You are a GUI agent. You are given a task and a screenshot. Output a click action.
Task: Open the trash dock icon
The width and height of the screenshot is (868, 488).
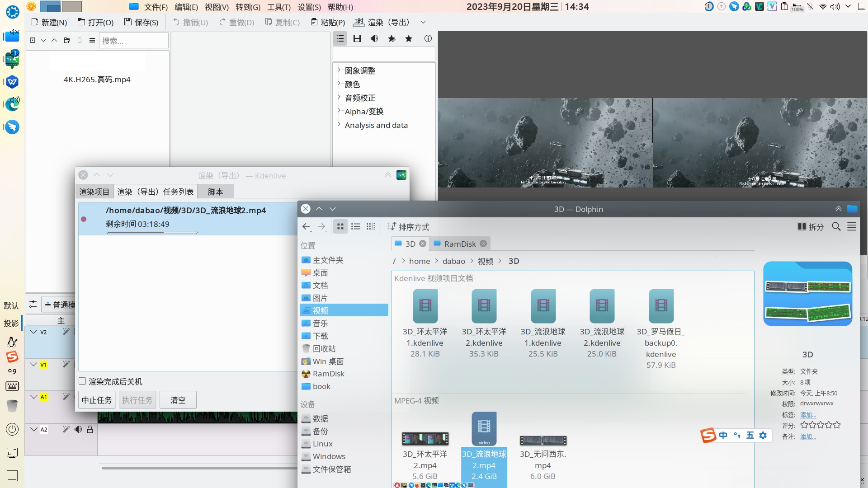[x=12, y=406]
